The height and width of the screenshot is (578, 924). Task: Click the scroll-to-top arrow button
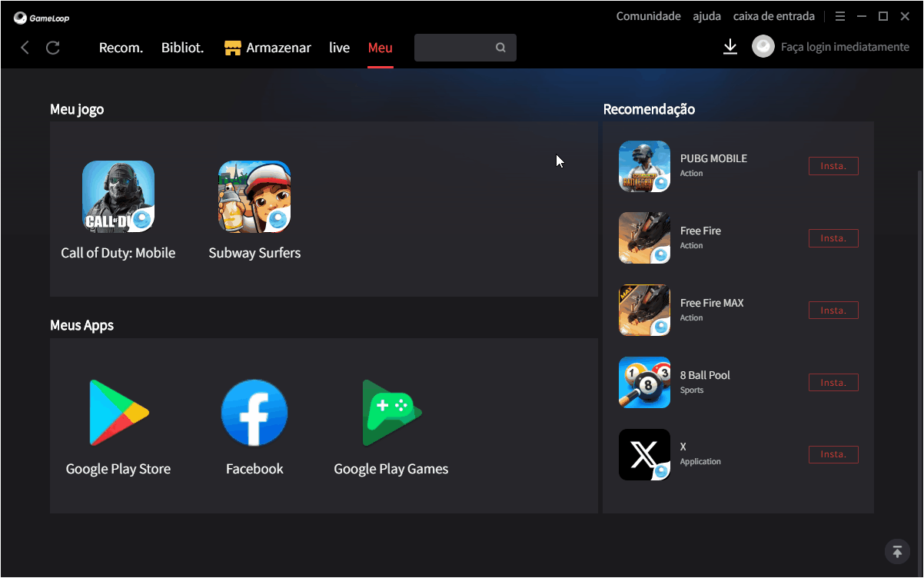point(896,551)
